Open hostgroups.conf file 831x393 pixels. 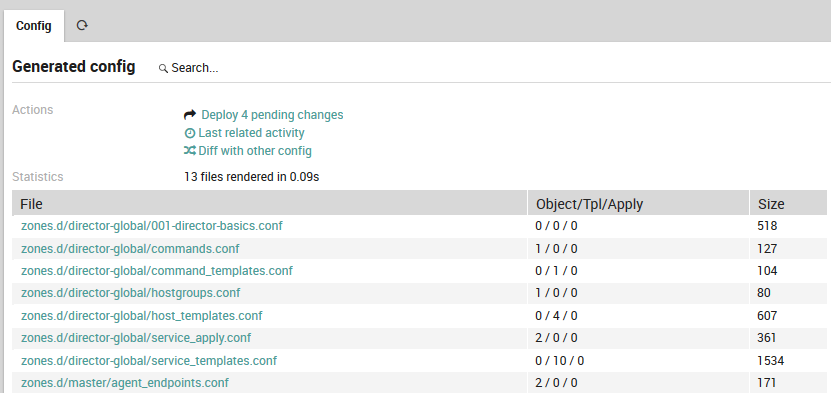click(130, 293)
